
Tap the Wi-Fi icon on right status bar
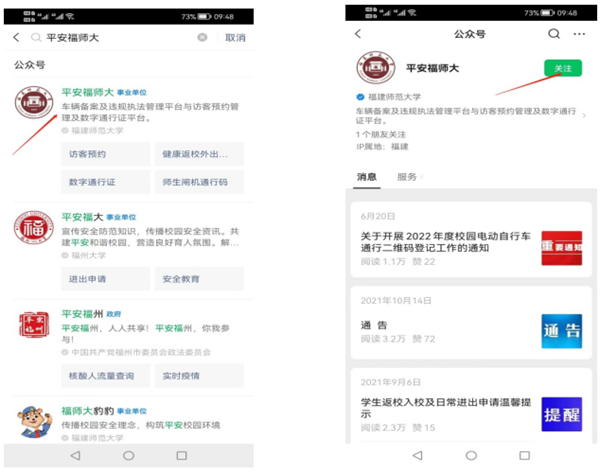coord(412,13)
